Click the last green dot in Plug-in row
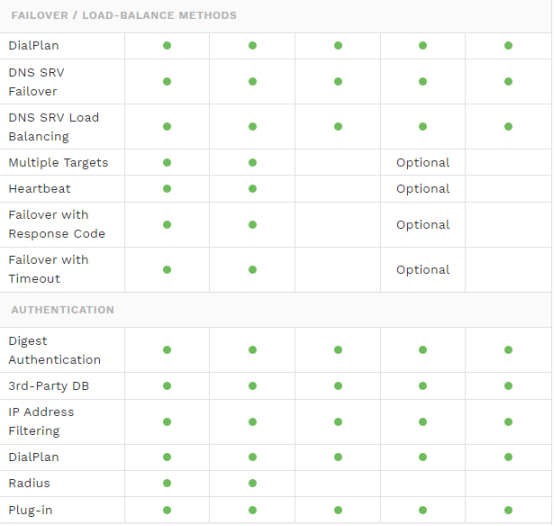Viewport: 554px width, 526px height. 508,510
